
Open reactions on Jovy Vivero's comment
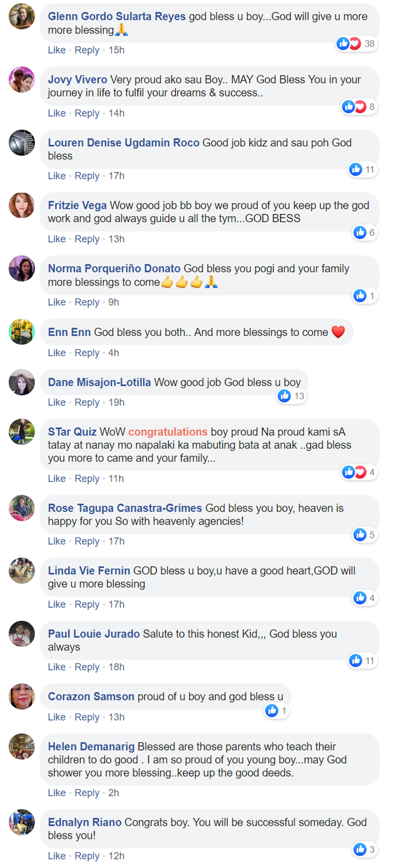354,107
